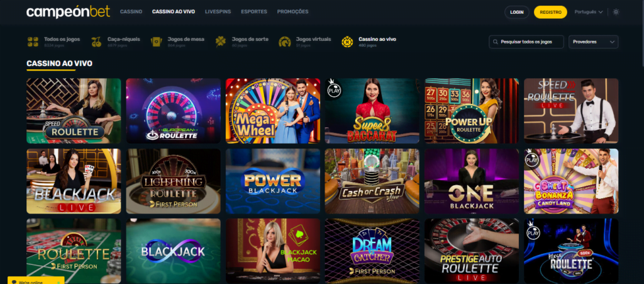Expand the Provedores dropdown
Viewport: 644px width, 284px height.
point(593,42)
